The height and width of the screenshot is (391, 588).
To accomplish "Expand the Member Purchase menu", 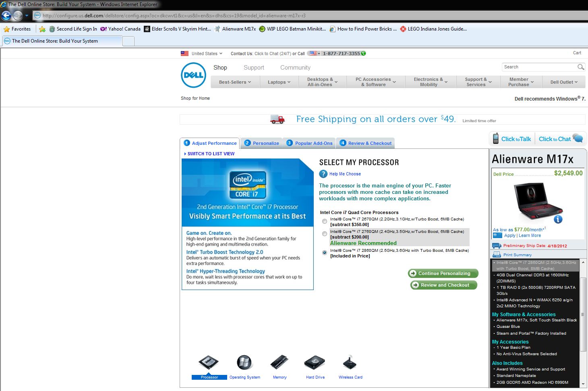I will click(x=521, y=82).
